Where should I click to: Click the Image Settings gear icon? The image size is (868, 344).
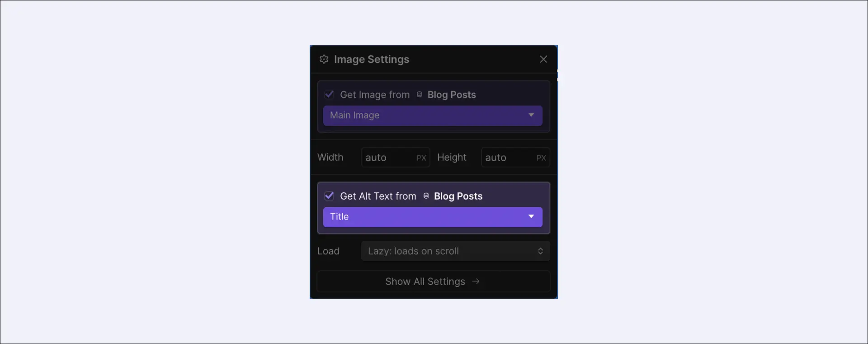pyautogui.click(x=324, y=59)
